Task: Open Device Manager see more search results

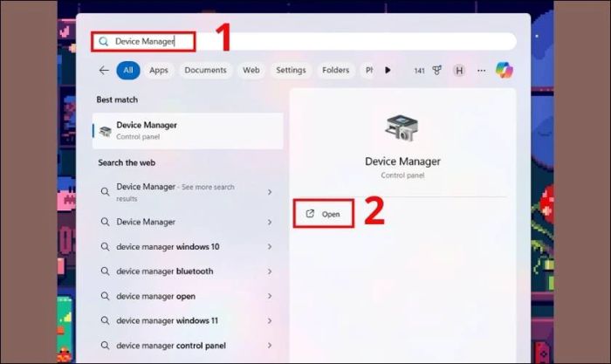Action: [188, 192]
